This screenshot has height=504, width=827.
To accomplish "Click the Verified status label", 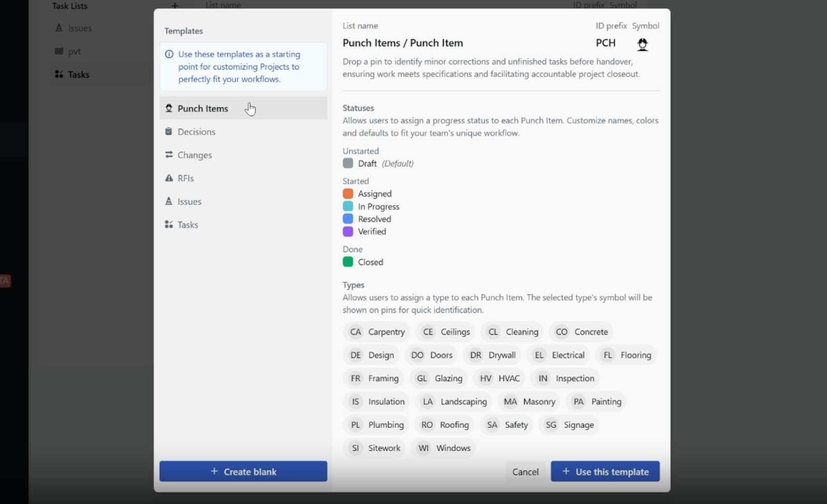I will 372,231.
